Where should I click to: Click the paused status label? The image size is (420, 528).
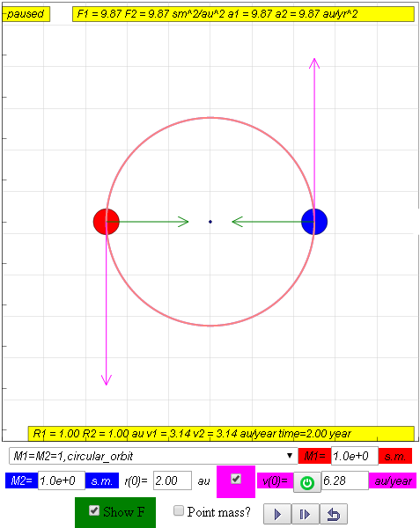[x=26, y=14]
